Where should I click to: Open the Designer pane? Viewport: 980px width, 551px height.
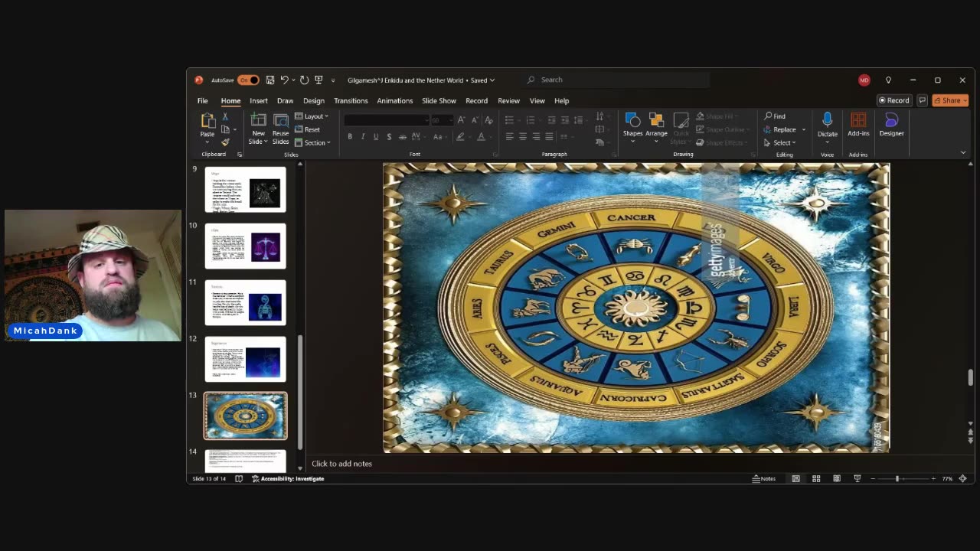pos(891,126)
